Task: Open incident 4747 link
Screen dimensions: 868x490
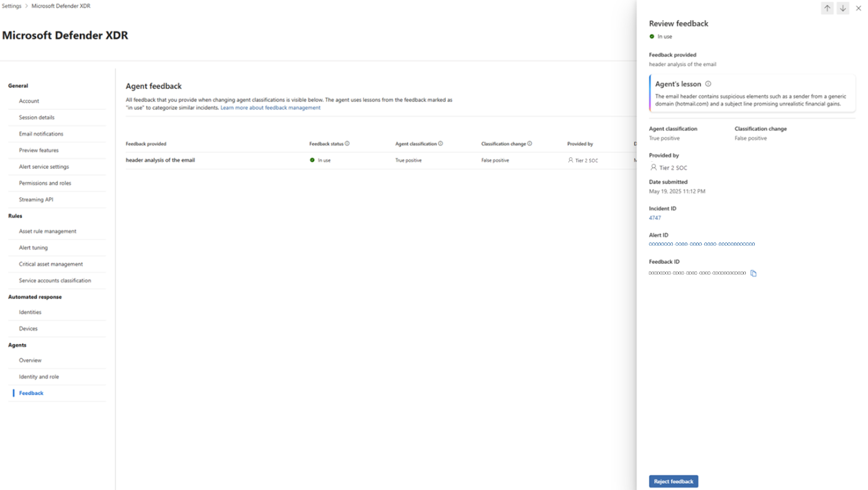Action: pos(655,218)
